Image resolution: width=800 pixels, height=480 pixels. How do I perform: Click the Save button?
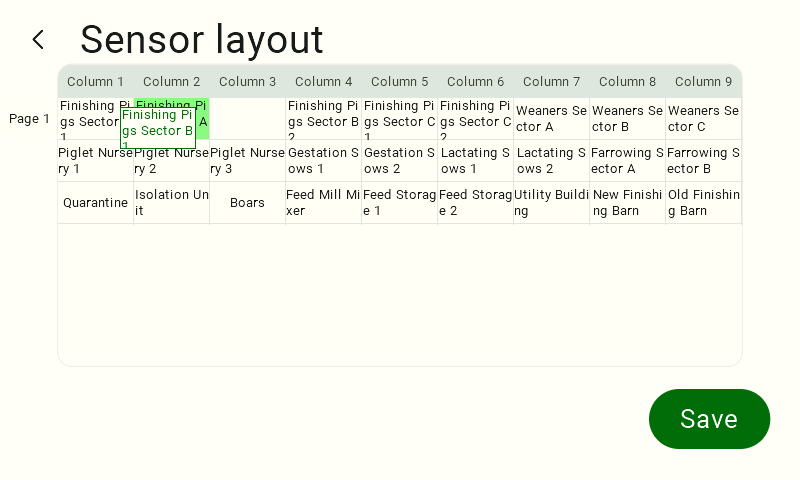[x=709, y=419]
